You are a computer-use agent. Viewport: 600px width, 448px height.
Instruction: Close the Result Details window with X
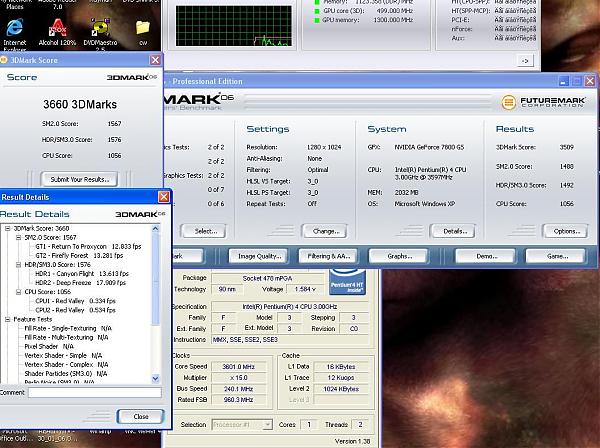click(x=164, y=197)
